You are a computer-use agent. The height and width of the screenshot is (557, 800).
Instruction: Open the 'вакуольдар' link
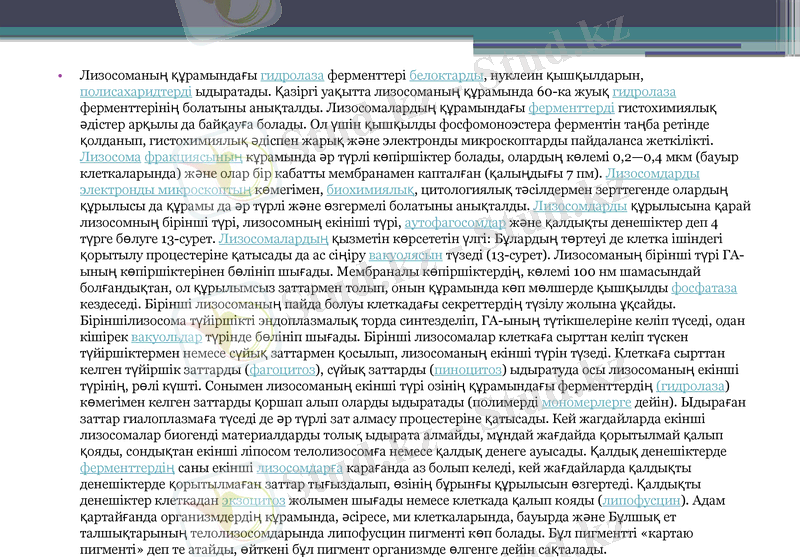[x=166, y=337]
